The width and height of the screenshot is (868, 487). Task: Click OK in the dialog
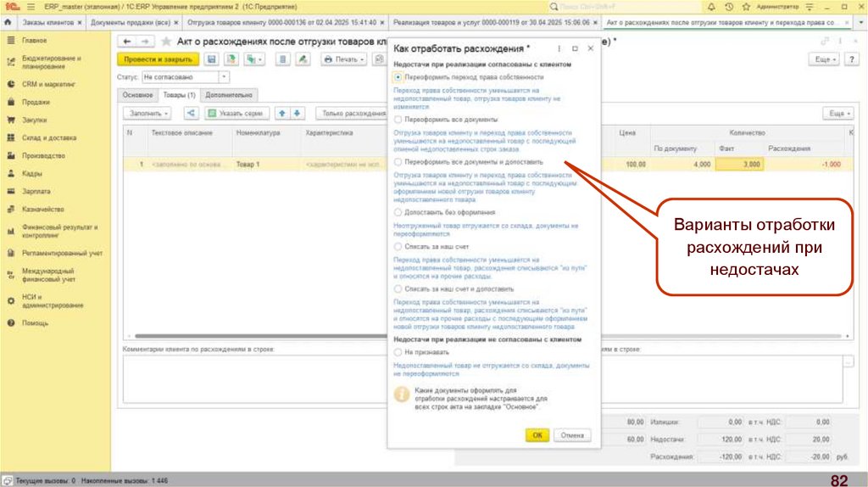pyautogui.click(x=536, y=434)
